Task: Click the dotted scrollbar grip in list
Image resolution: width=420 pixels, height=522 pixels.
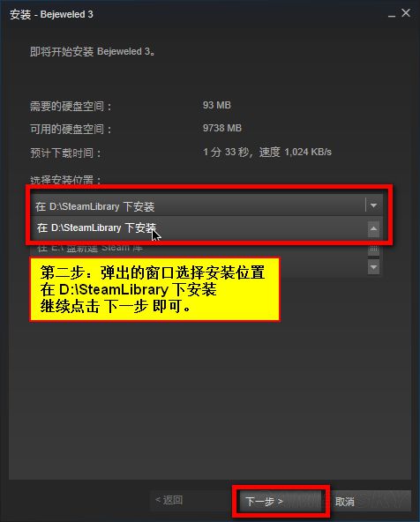Action: point(374,250)
